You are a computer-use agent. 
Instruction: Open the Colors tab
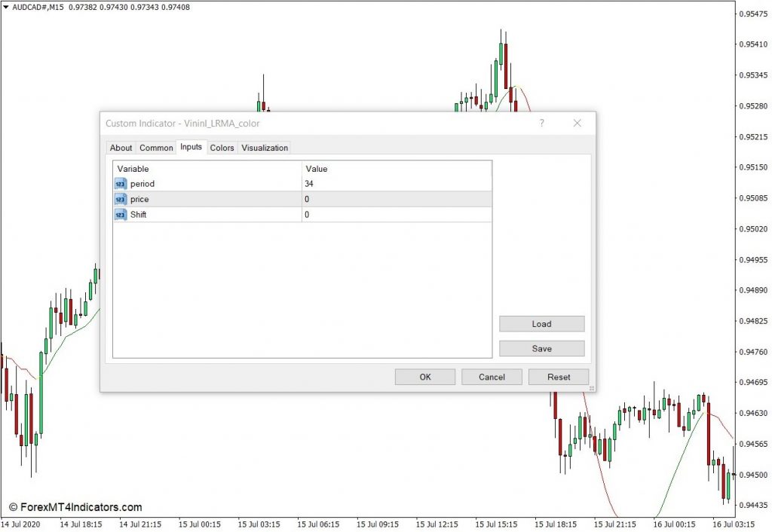click(x=222, y=148)
